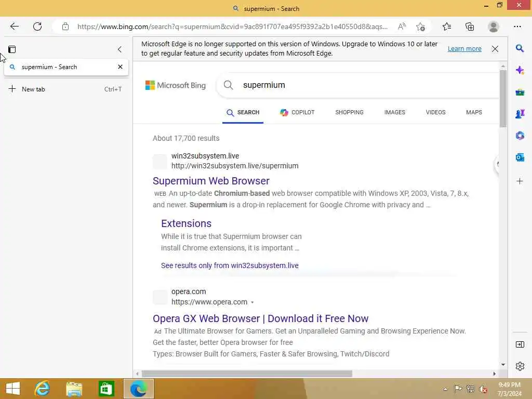
Task: Toggle the sidebar hide panel icon
Action: tap(520, 345)
